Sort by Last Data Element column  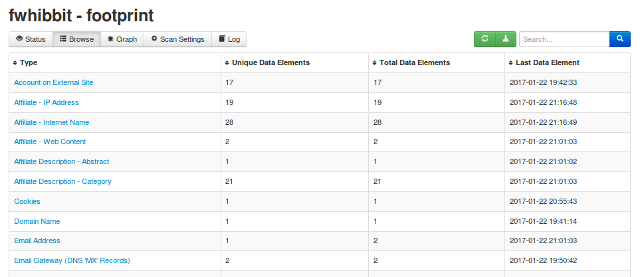[x=511, y=63]
